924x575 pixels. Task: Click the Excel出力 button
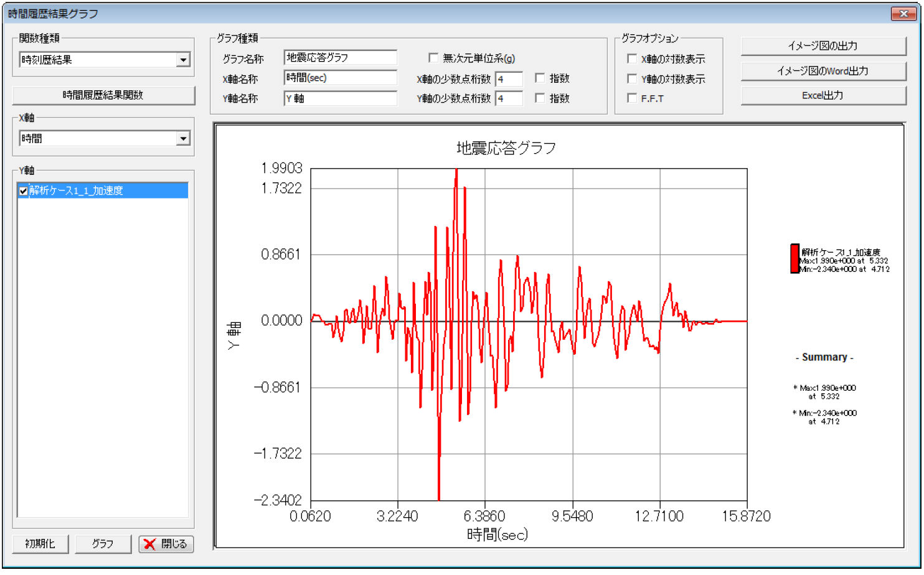[x=823, y=95]
